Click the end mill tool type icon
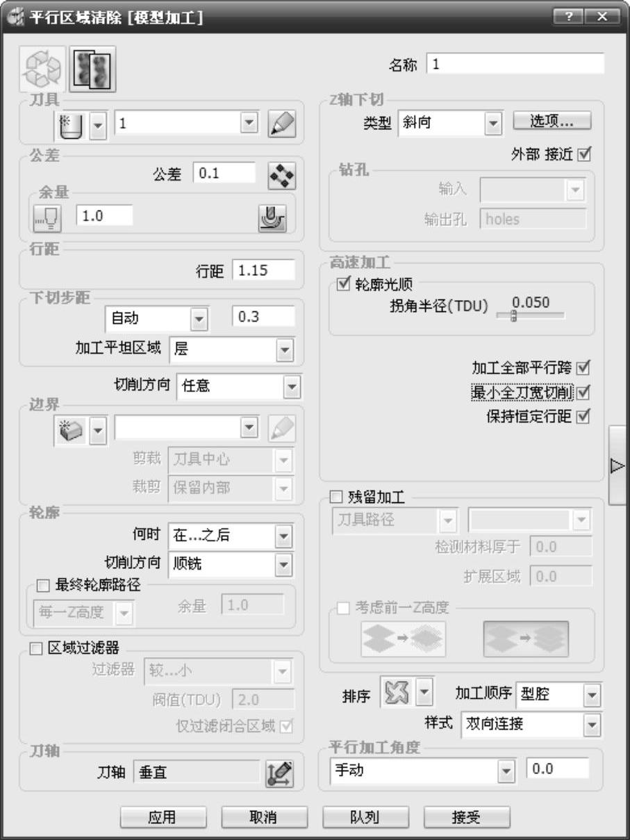The image size is (630, 840). pyautogui.click(x=72, y=126)
